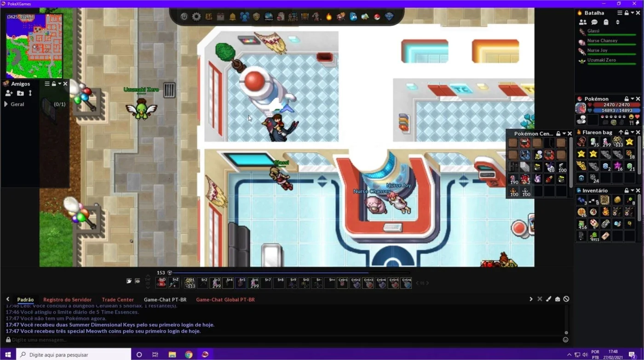Viewport: 644px width, 360px height.
Task: Select Nurse Joy in the Batalha list
Action: click(608, 51)
